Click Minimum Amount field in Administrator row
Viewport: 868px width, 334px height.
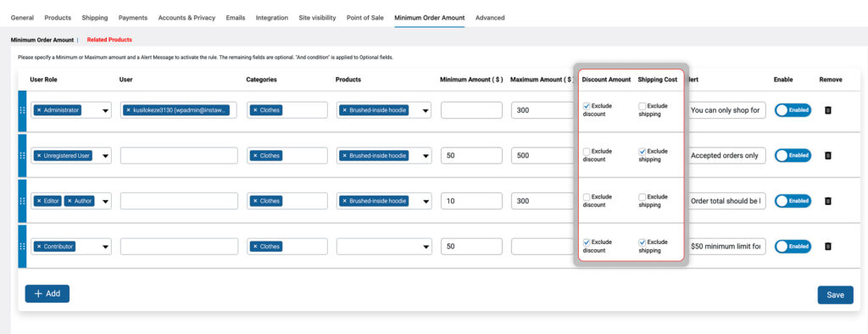tap(471, 110)
